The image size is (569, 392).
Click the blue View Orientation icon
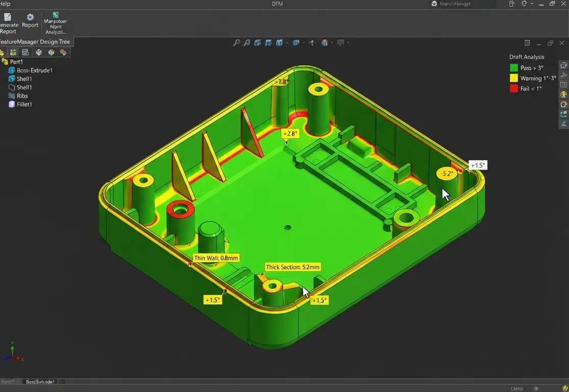[279, 43]
